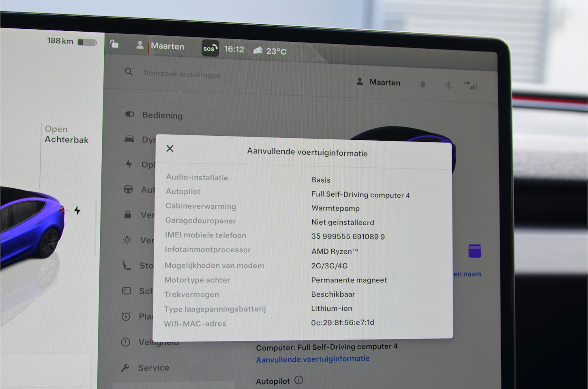Open the Bediening settings menu

coord(154,115)
